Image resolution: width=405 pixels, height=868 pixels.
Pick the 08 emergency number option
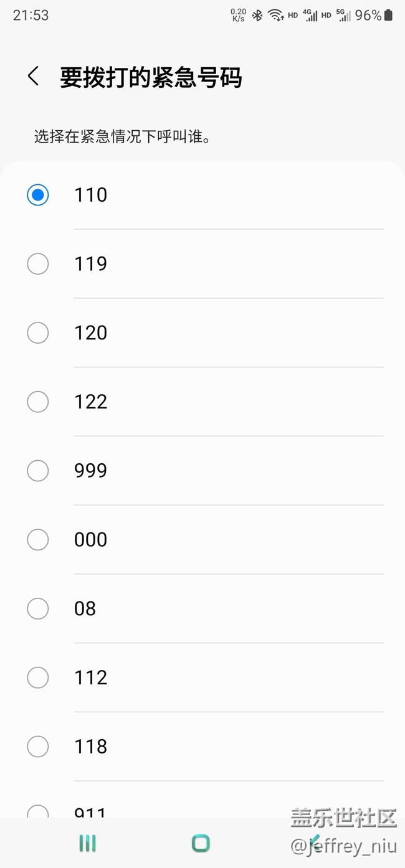[x=38, y=608]
